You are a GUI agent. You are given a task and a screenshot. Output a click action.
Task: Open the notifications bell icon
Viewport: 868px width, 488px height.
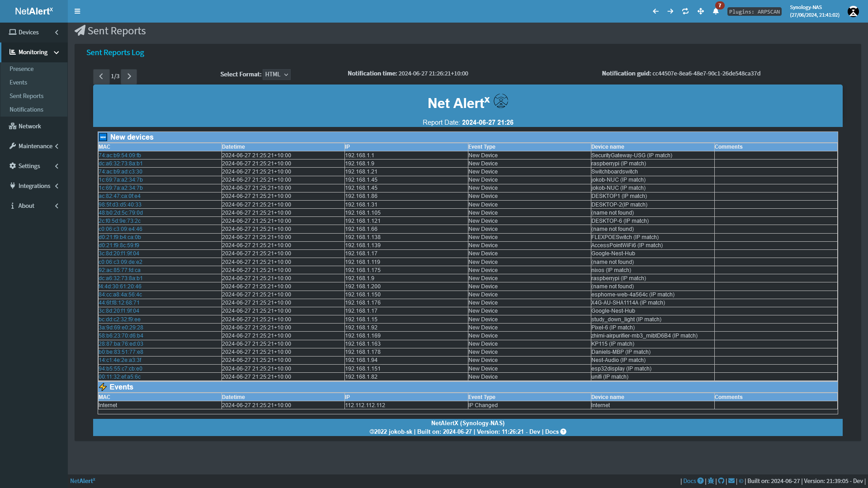(716, 11)
